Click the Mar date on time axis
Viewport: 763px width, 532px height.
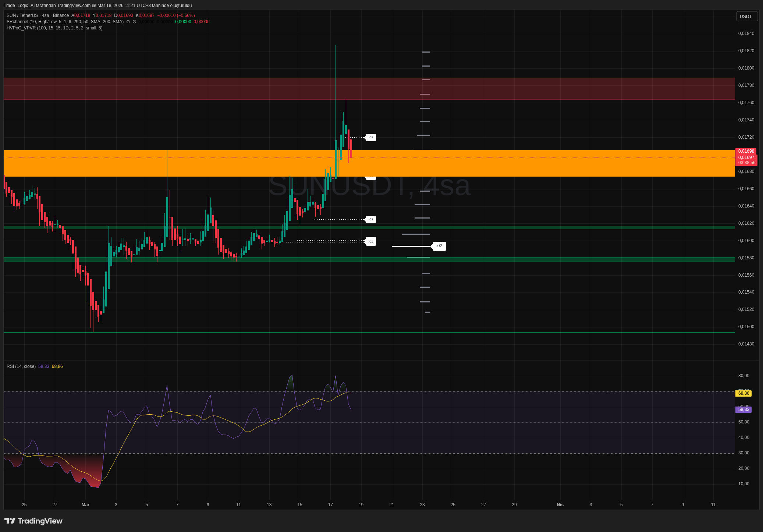coord(85,505)
